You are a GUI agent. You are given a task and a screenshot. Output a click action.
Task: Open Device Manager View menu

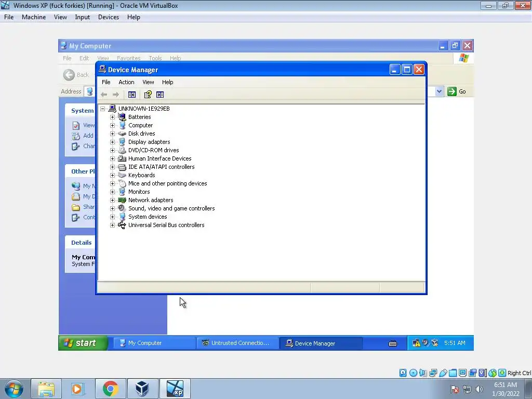pyautogui.click(x=148, y=82)
